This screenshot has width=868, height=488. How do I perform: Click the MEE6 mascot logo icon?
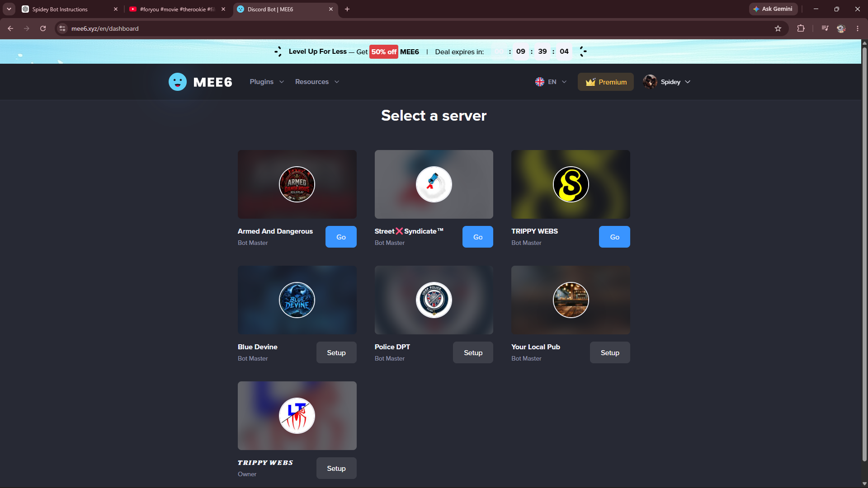click(x=178, y=82)
